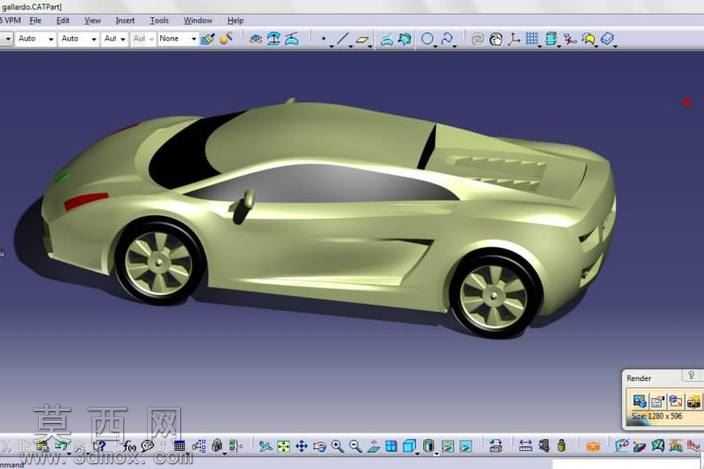Open the narrow Aut dropdown
Screen dimensions: 704x469
114,39
